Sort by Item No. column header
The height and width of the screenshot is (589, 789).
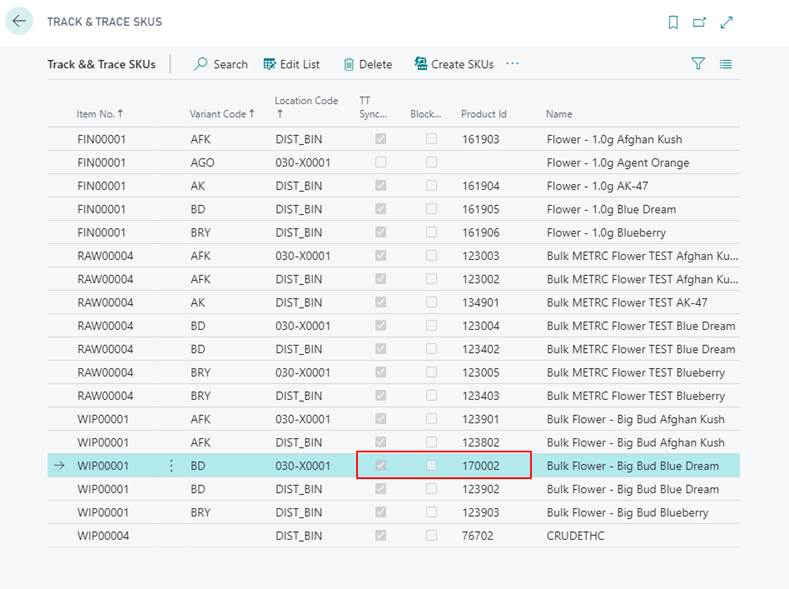coord(100,114)
